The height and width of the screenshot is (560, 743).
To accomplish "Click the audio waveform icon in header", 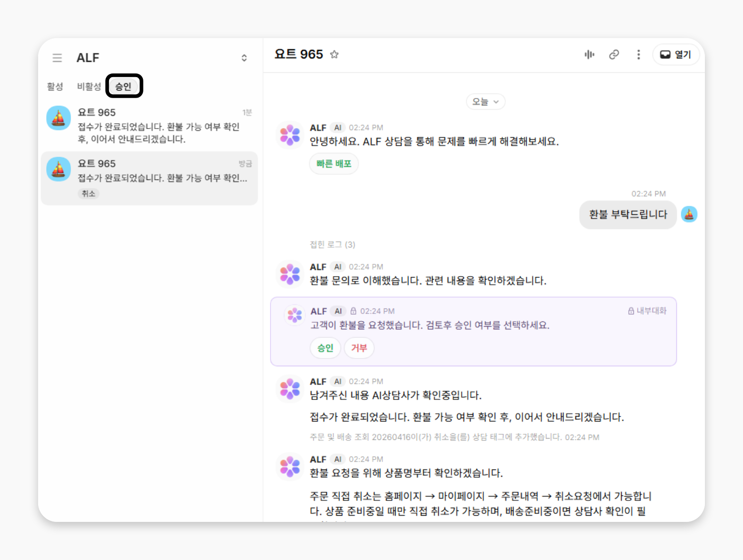I will click(589, 54).
